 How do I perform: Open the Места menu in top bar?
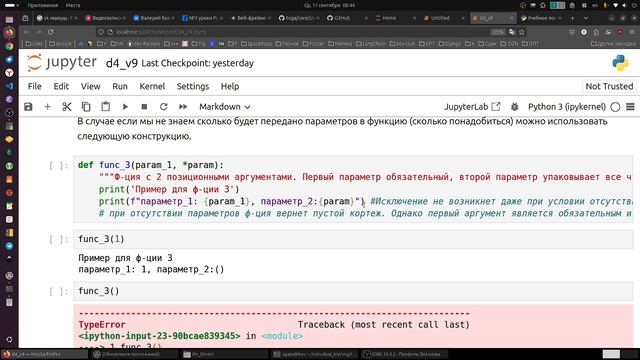[x=73, y=5]
